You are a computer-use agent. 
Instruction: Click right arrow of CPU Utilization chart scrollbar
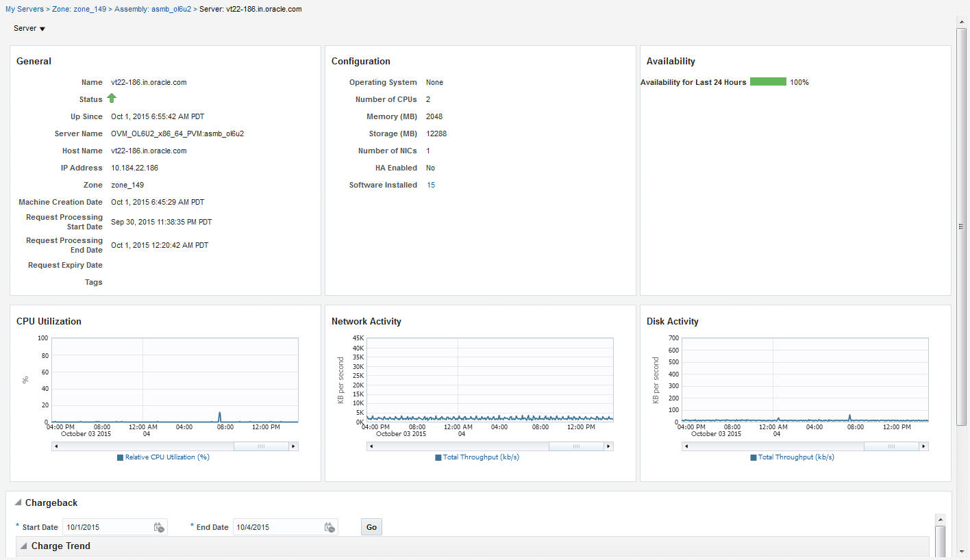click(x=294, y=446)
